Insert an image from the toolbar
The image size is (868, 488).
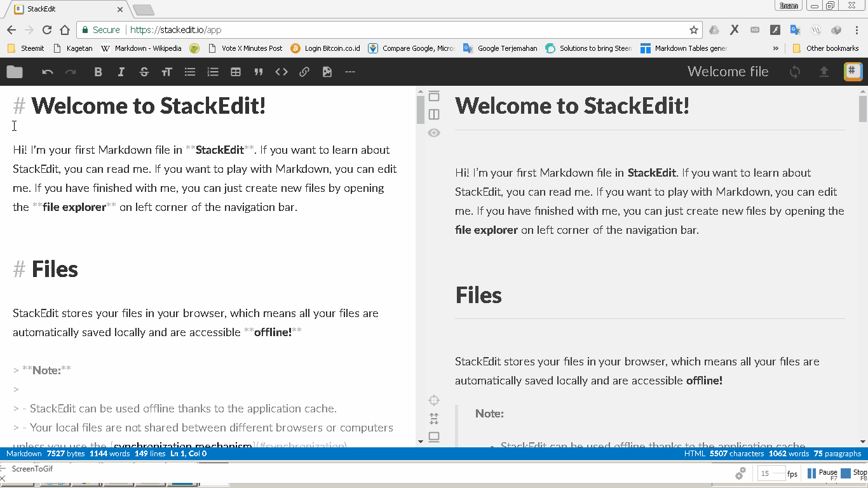[327, 72]
